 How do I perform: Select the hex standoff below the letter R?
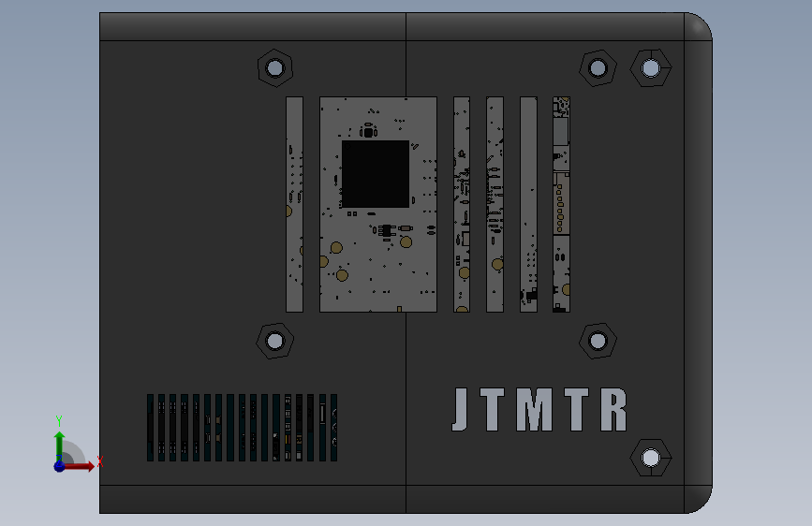tap(651, 458)
